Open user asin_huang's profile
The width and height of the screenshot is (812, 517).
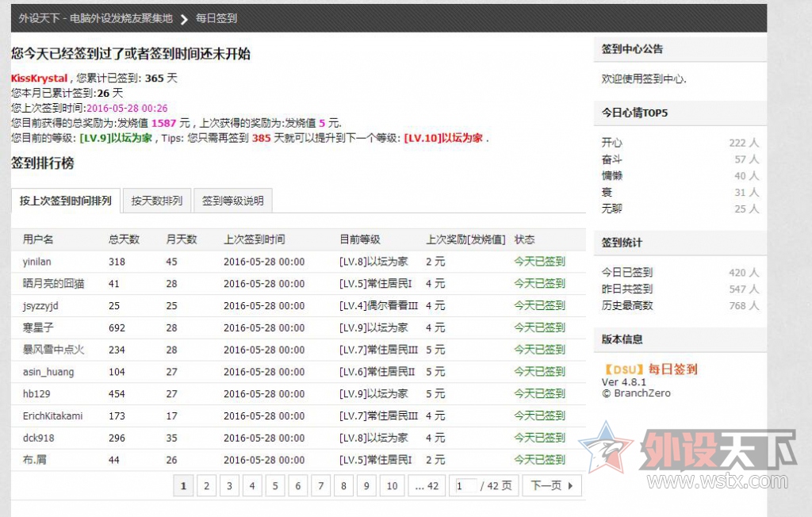[x=48, y=372]
